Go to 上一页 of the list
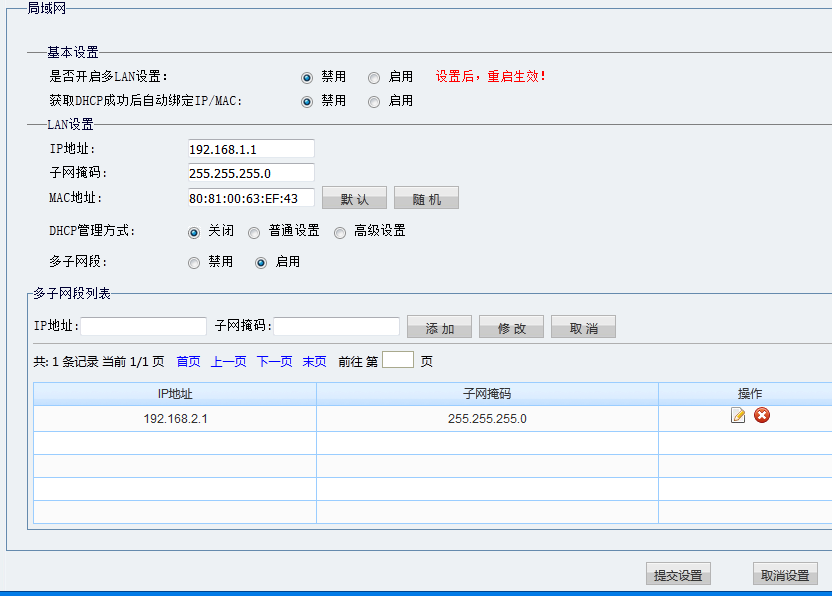Screen dimensions: 832x596 pyautogui.click(x=229, y=362)
